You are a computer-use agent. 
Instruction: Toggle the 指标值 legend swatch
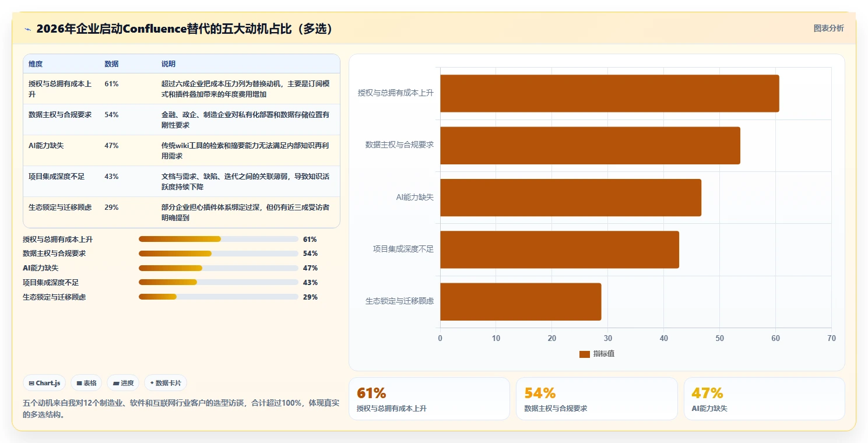[585, 354]
